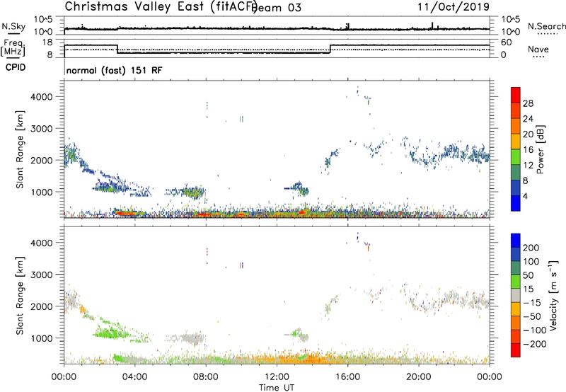Click the '60' tick on the Nave axis
Viewport: 566px width, 392px height.
pos(507,42)
